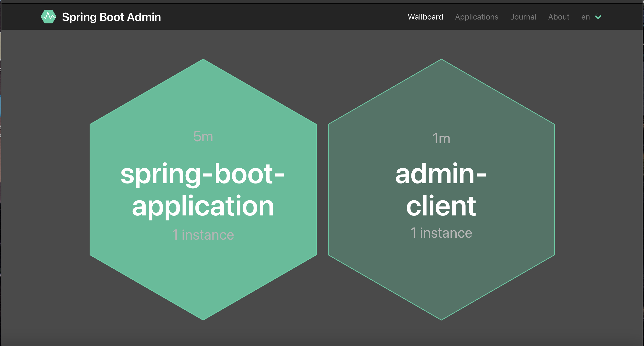Open the Spring Boot Admin brand title link
The height and width of the screenshot is (346, 644).
coord(111,17)
